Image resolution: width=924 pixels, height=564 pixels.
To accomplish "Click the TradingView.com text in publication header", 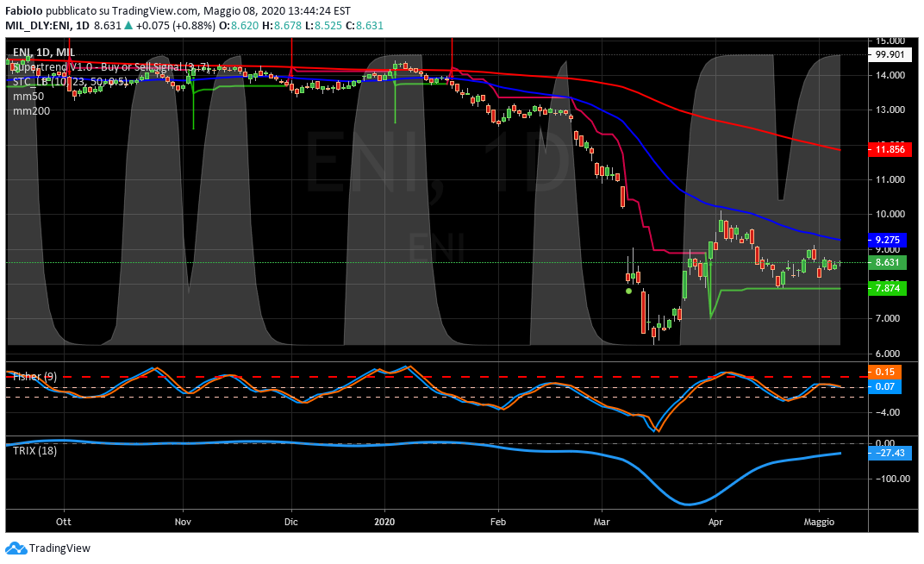I will coord(155,10).
